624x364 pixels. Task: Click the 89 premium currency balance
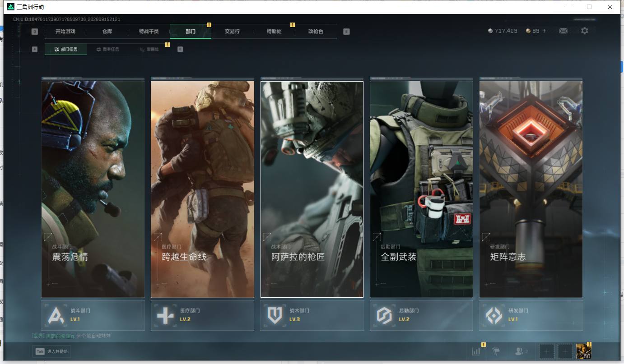pyautogui.click(x=536, y=31)
